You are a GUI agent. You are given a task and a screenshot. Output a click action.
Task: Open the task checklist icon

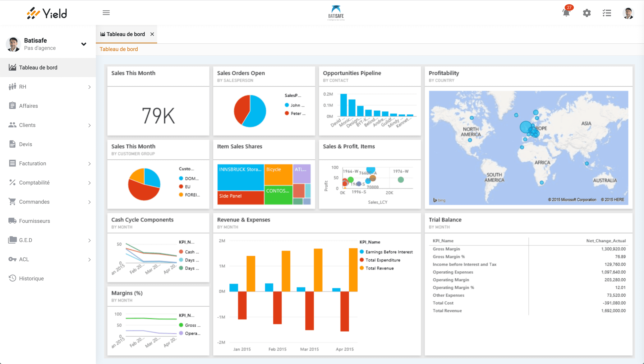coord(607,13)
